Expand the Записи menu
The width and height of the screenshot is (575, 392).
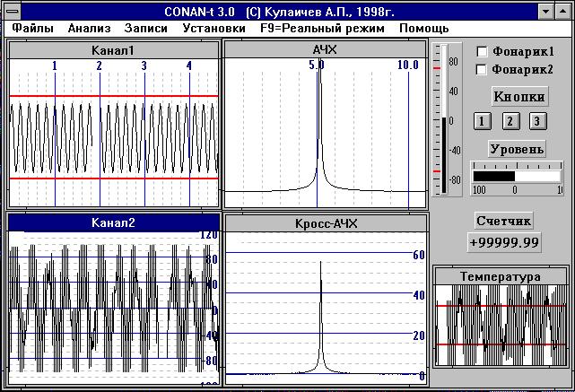tap(145, 28)
